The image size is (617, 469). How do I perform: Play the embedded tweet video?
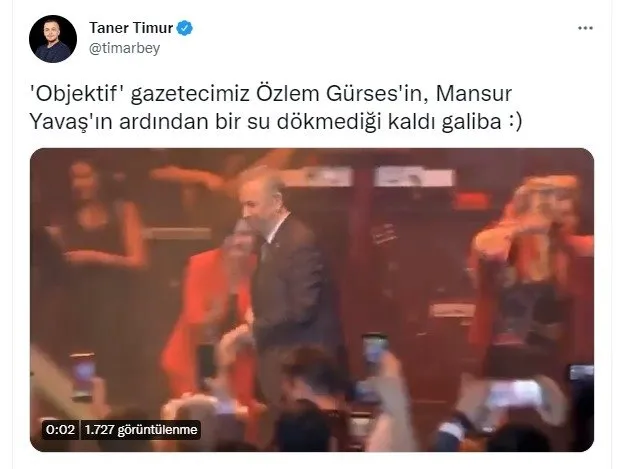point(312,300)
